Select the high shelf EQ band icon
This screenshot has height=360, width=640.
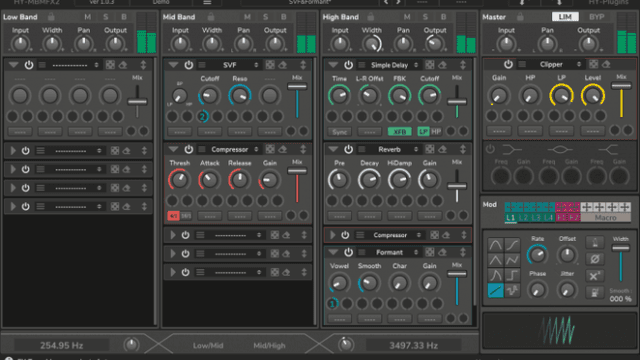pos(608,150)
